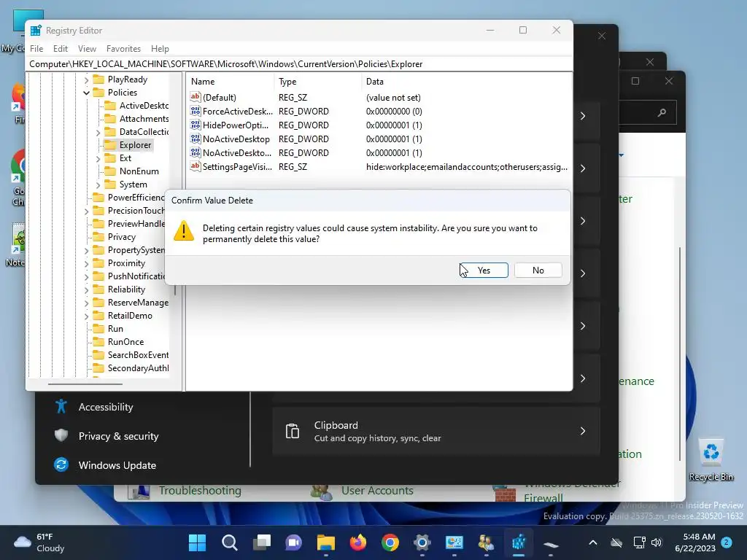Open File Explorer from taskbar

click(x=326, y=542)
